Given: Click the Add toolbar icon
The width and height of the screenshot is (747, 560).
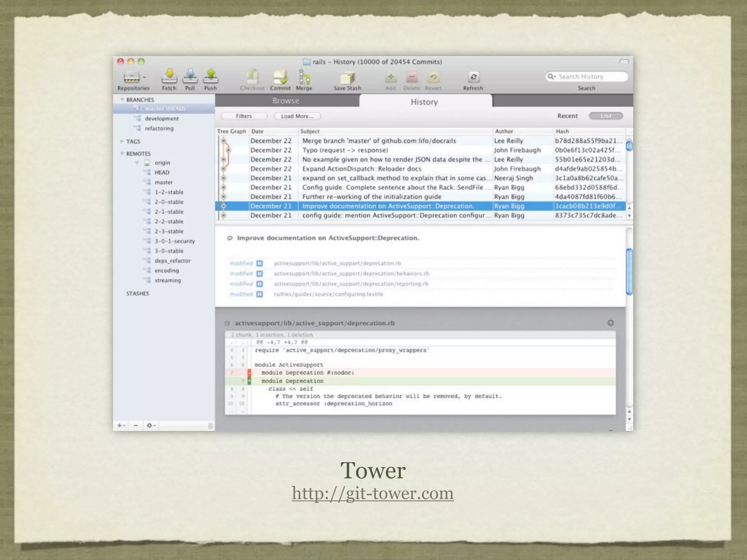Looking at the screenshot, I should point(391,77).
